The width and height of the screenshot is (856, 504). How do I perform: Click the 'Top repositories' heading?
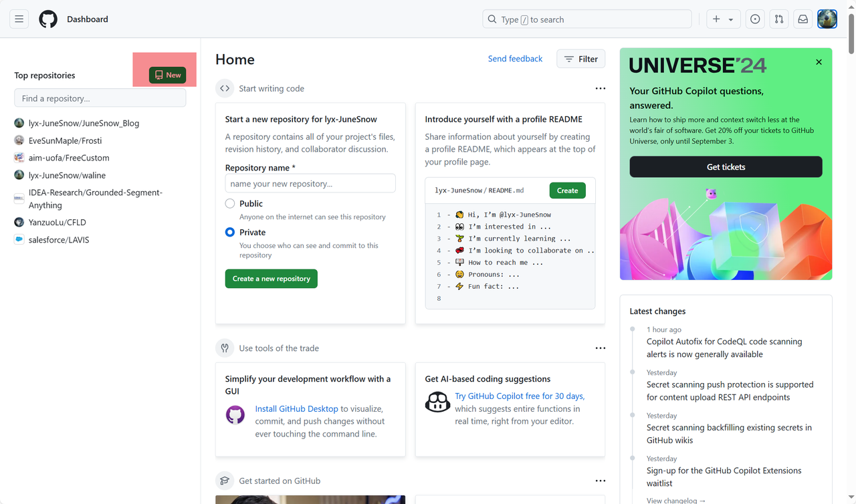45,76
